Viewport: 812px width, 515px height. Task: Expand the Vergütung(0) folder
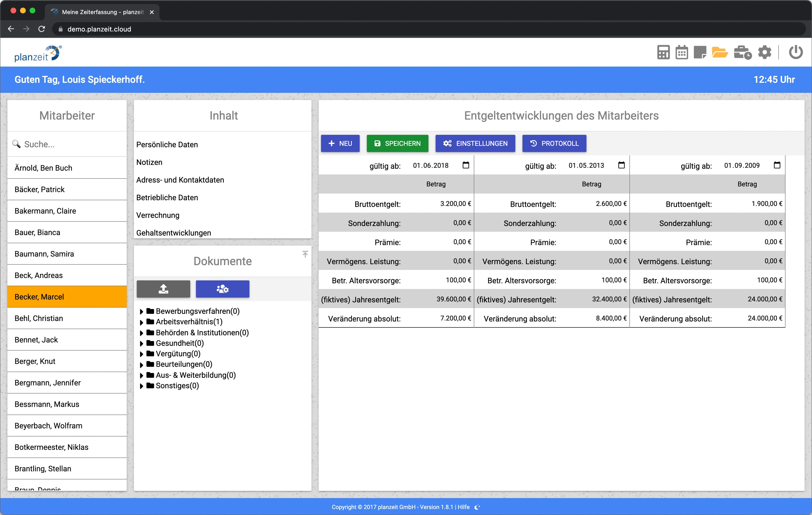(x=142, y=354)
